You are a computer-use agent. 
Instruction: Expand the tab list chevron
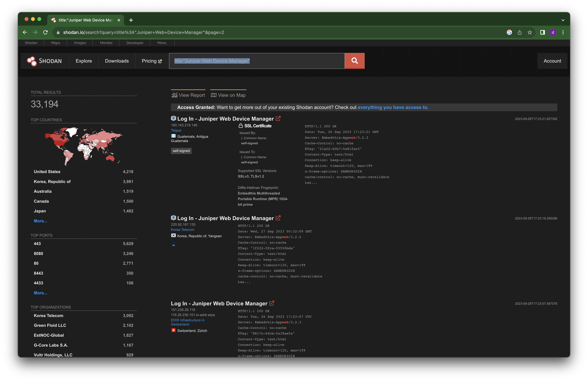pos(563,20)
